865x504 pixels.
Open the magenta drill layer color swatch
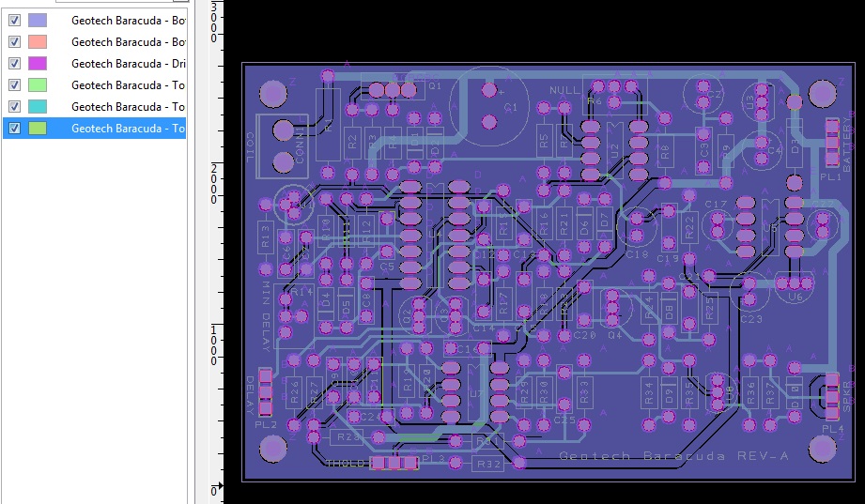pyautogui.click(x=38, y=64)
